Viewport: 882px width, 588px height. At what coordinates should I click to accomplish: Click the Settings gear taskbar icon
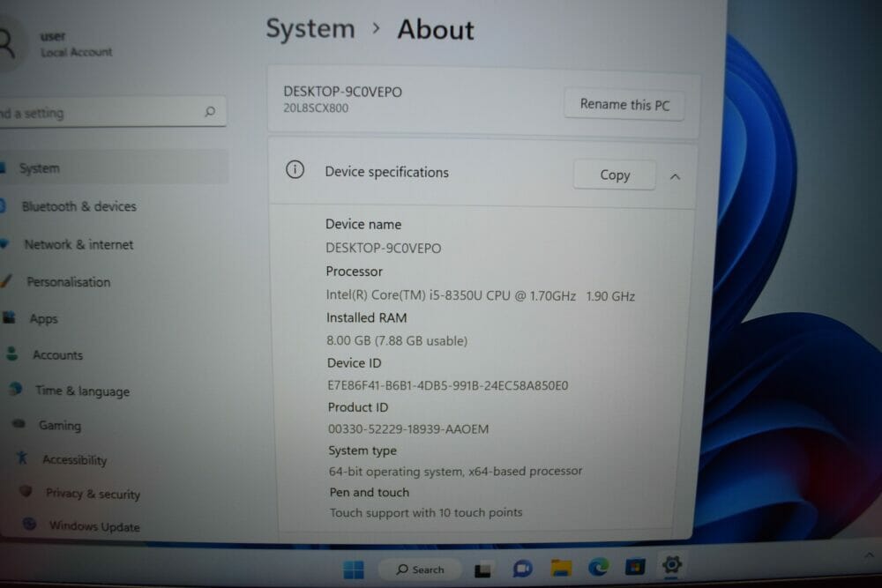[x=671, y=564]
